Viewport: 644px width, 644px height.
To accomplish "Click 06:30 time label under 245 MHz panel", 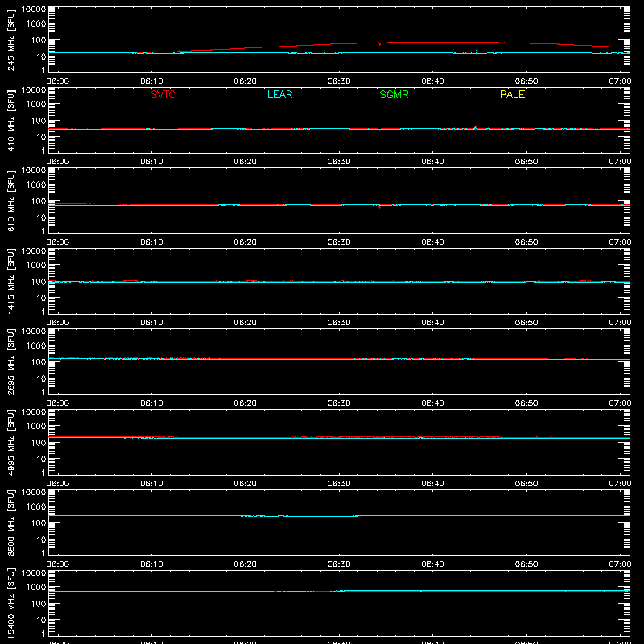I will pyautogui.click(x=339, y=81).
